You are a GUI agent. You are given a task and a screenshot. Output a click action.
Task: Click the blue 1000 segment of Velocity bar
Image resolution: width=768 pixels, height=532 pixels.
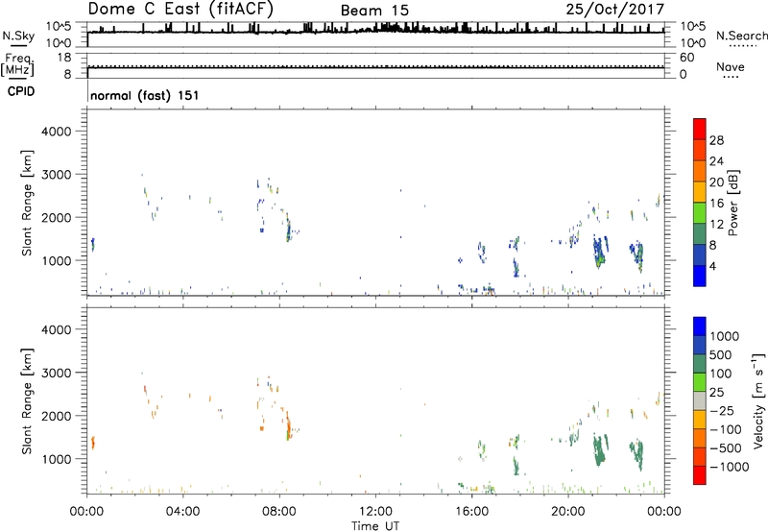[700, 326]
